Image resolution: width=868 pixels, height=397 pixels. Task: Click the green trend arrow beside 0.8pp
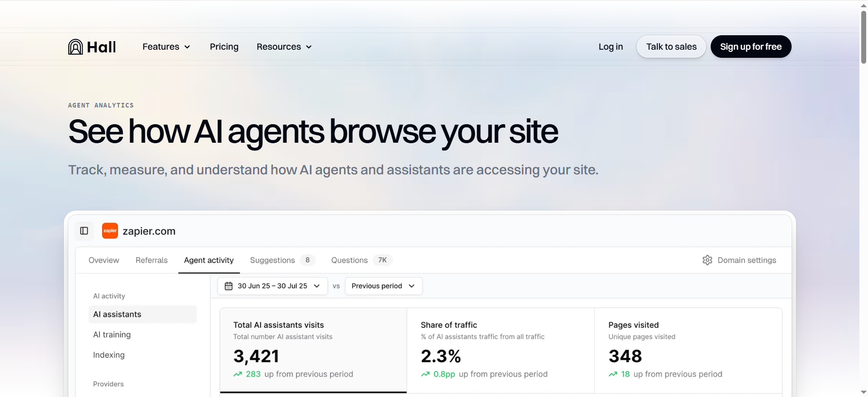(x=425, y=374)
